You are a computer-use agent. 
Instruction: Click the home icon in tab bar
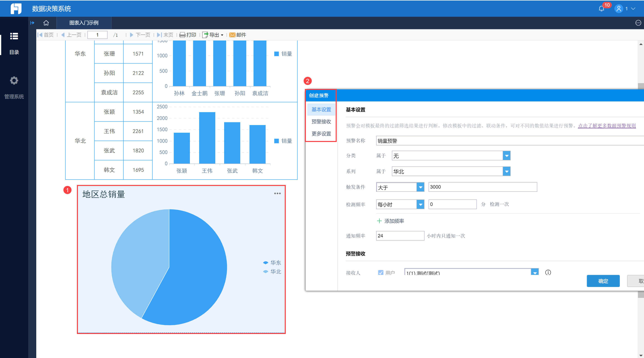pos(46,23)
